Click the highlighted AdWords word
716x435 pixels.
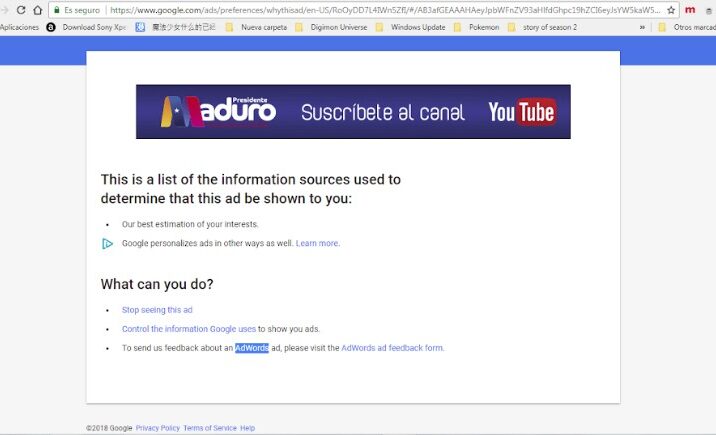pyautogui.click(x=252, y=348)
